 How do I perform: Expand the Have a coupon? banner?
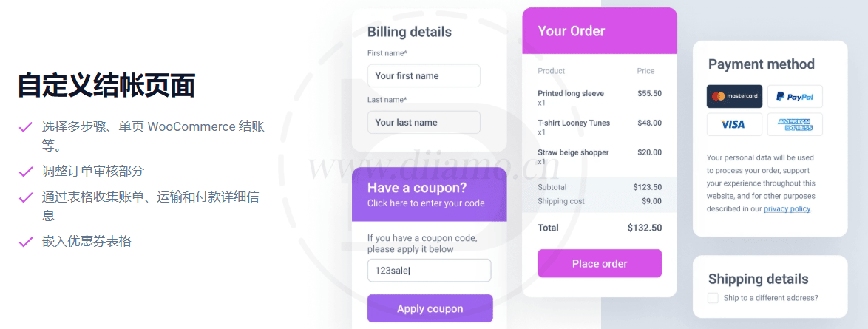click(x=429, y=194)
